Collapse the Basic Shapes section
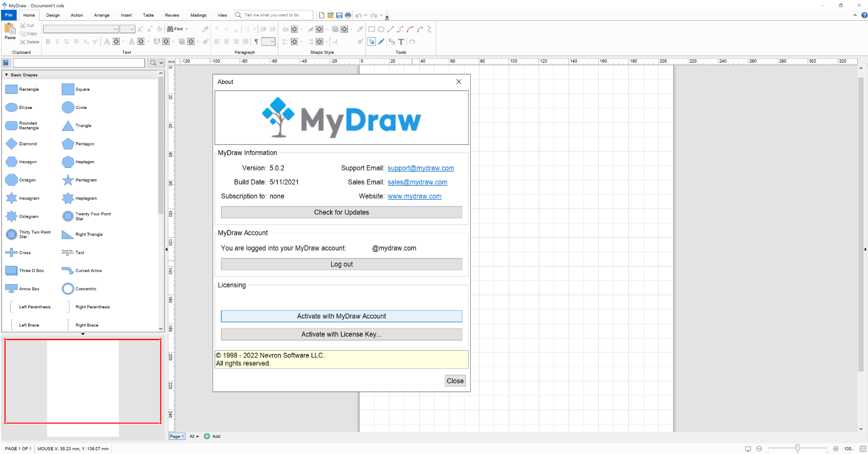 coord(6,75)
